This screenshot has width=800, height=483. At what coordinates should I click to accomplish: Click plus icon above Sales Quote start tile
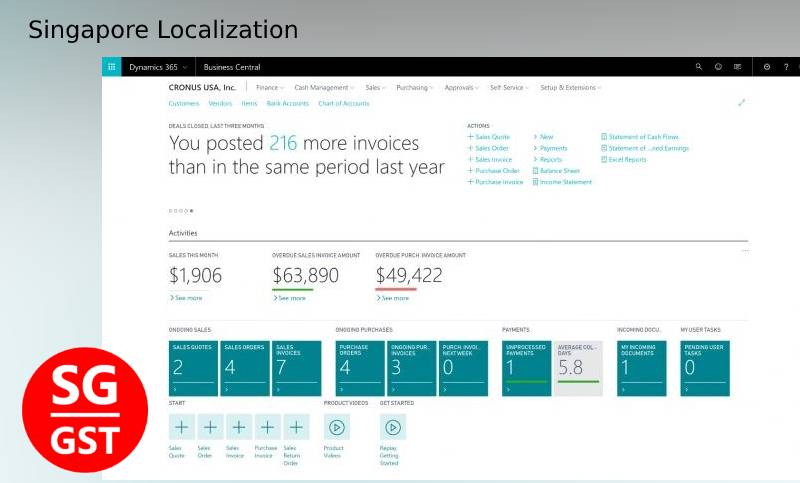click(x=182, y=427)
